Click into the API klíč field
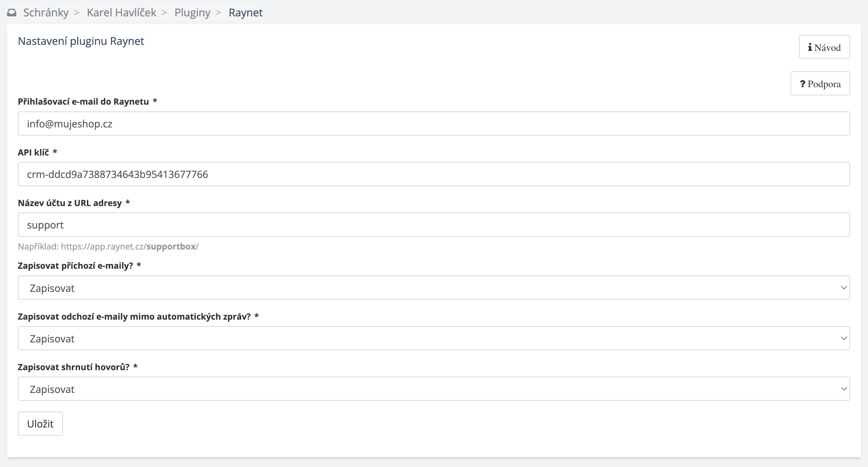Screen dimensions: 868x467 click(434, 174)
